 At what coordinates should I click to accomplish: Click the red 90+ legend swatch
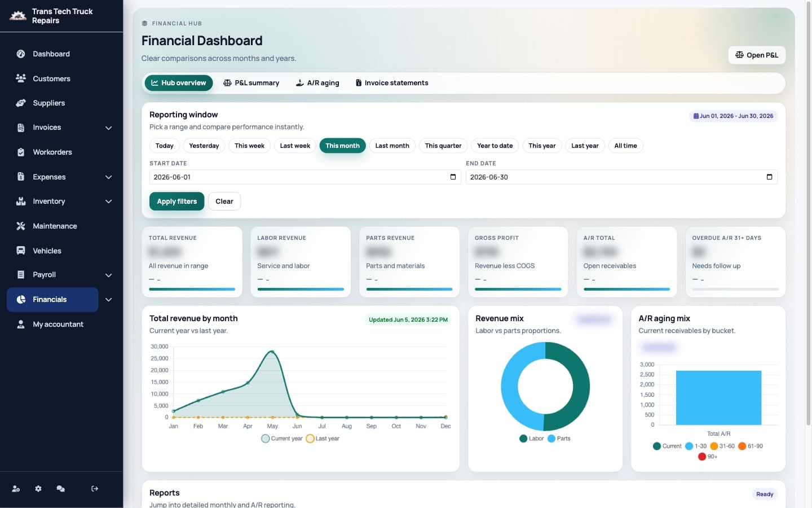click(x=702, y=457)
